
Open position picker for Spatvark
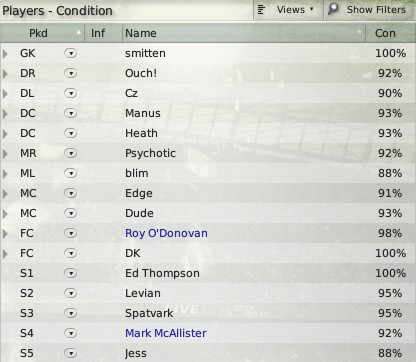tap(71, 313)
